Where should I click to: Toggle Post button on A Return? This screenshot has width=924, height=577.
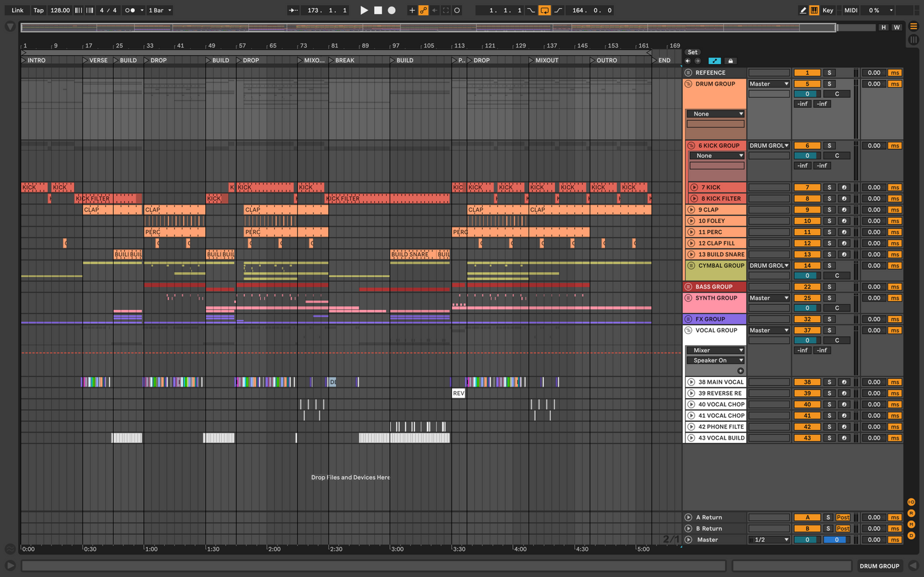pyautogui.click(x=843, y=518)
